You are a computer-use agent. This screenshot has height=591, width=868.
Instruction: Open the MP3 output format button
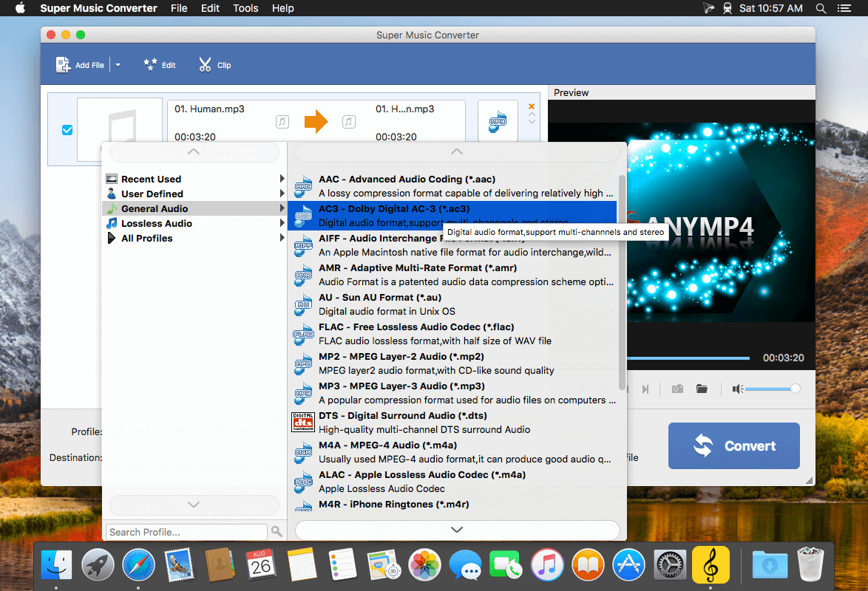pyautogui.click(x=498, y=121)
